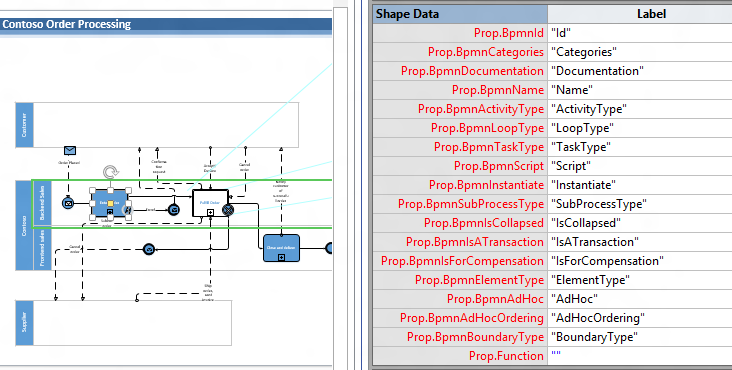The height and width of the screenshot is (370, 732).
Task: Click the Label column header
Action: pyautogui.click(x=640, y=14)
